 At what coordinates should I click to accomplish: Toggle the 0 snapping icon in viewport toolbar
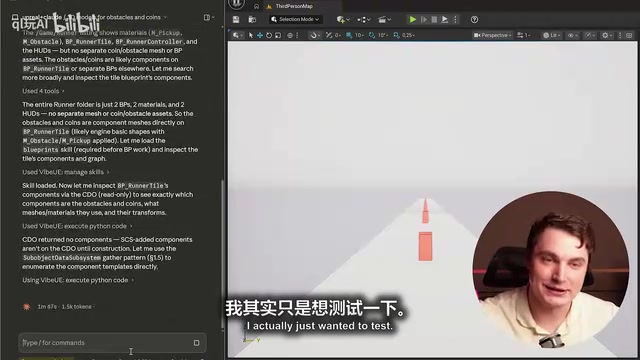[332, 35]
